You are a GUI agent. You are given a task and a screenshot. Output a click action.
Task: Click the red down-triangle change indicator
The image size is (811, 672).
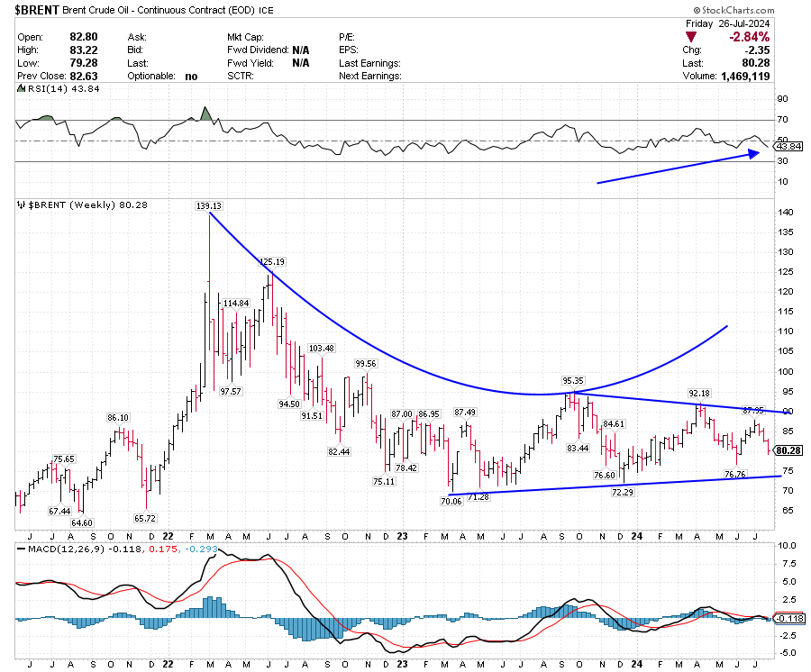(x=691, y=37)
